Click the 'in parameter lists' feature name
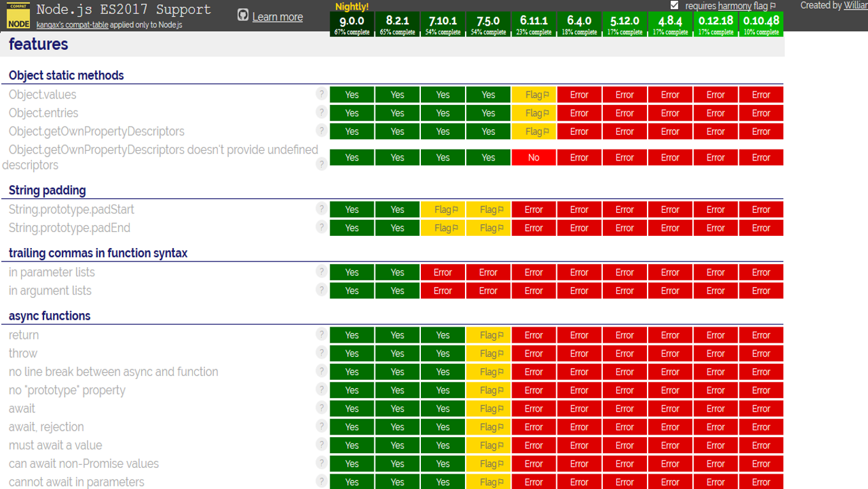 click(x=52, y=272)
